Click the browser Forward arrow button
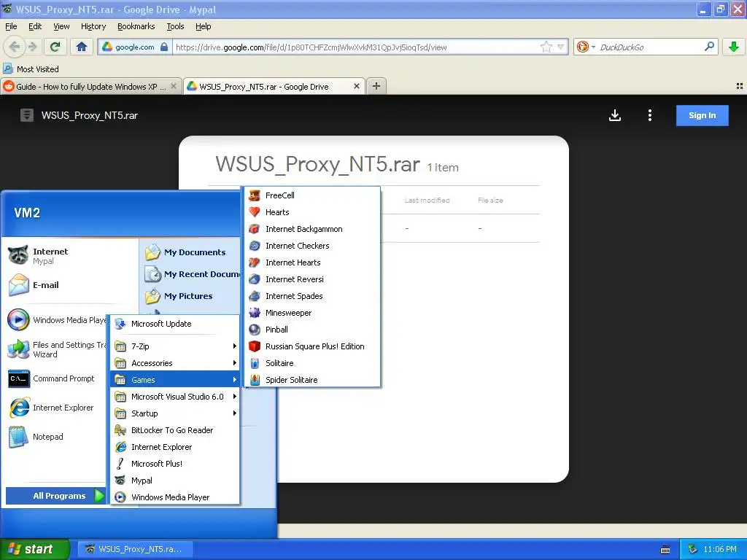The height and width of the screenshot is (560, 747). pyautogui.click(x=32, y=47)
